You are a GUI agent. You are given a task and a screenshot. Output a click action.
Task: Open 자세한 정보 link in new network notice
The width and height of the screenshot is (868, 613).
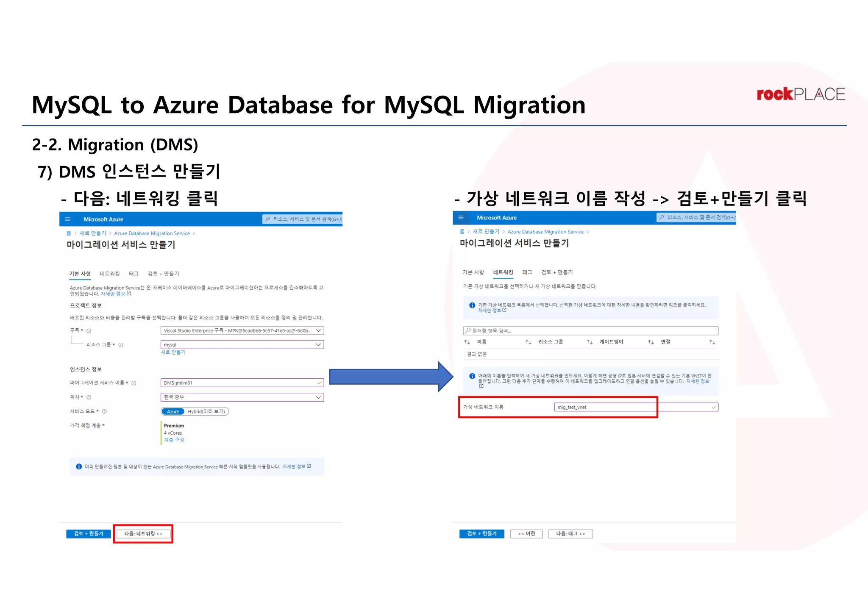(698, 381)
